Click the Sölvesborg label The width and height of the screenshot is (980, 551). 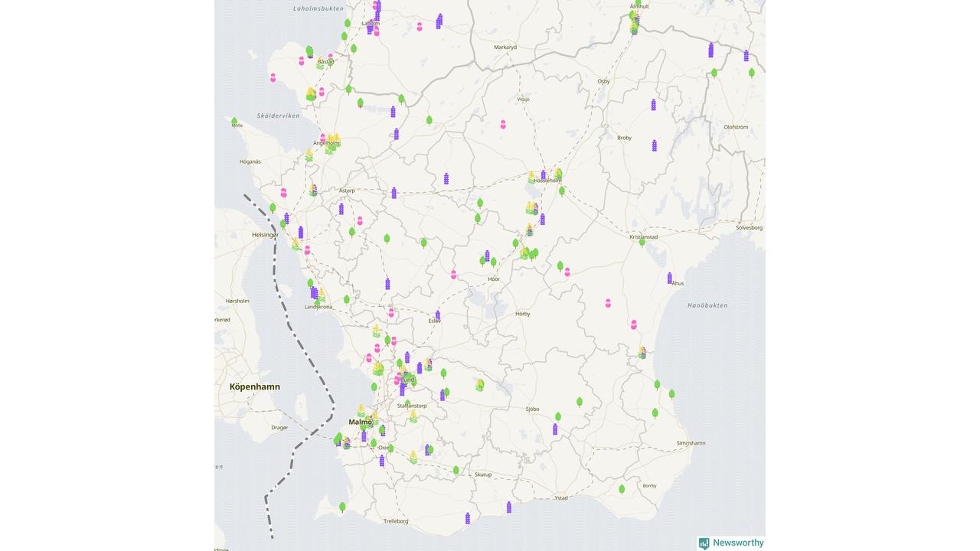tap(750, 227)
